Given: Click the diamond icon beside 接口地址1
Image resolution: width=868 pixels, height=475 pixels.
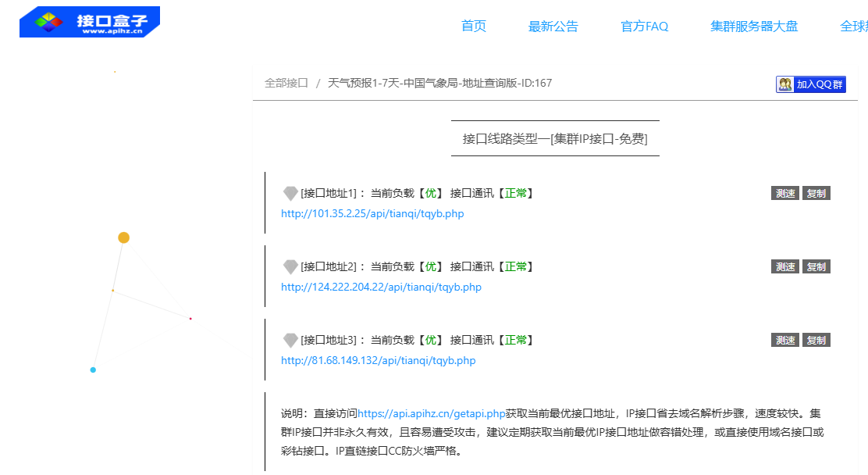Looking at the screenshot, I should click(x=290, y=194).
